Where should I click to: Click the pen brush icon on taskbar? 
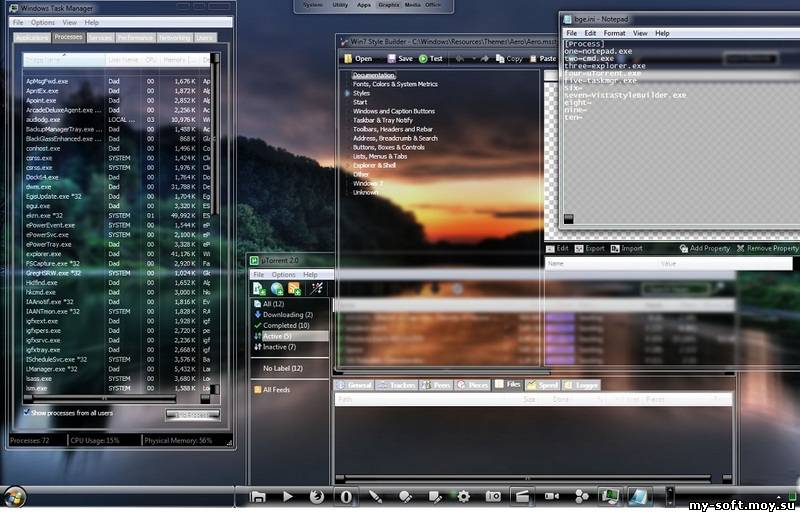click(376, 496)
